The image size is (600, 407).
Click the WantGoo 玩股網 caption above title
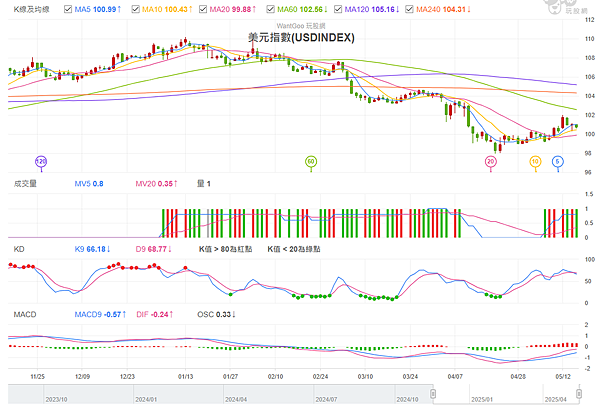(301, 26)
